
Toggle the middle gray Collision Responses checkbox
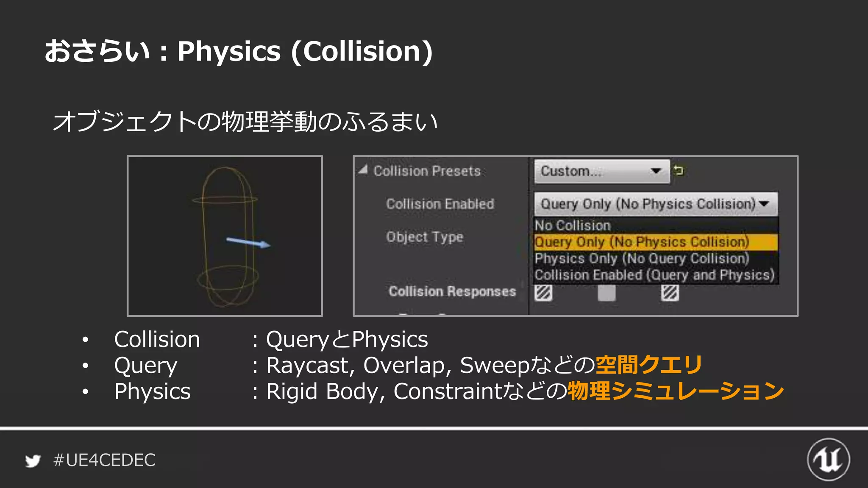(606, 293)
